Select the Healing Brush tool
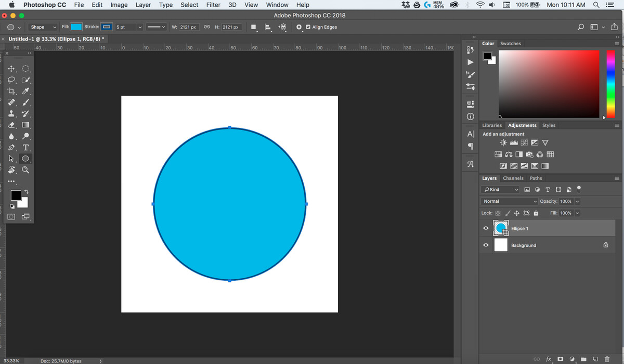The image size is (624, 364). point(11,102)
